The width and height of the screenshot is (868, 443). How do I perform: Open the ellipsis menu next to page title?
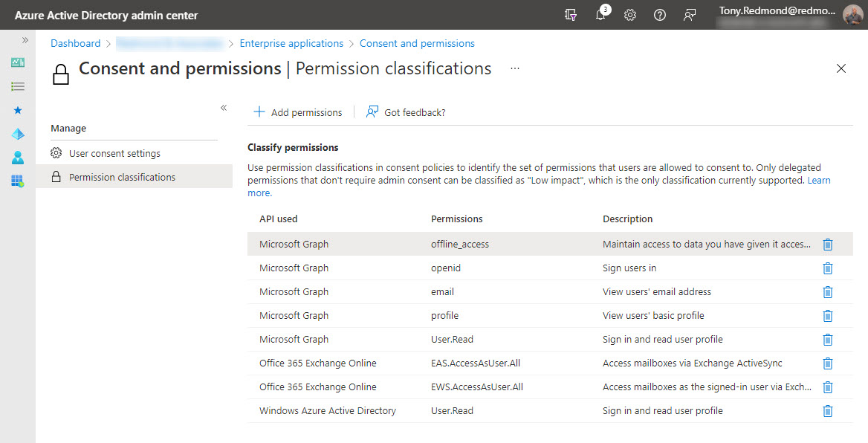[x=514, y=68]
